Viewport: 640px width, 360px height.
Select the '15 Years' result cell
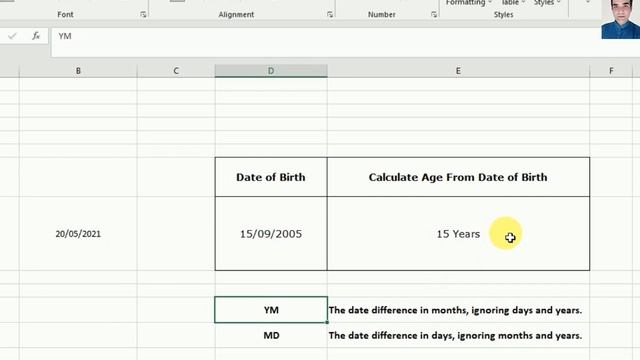click(x=458, y=233)
